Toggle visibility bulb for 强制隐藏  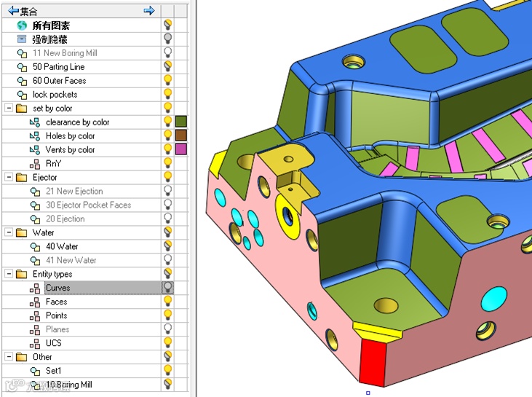tap(167, 39)
